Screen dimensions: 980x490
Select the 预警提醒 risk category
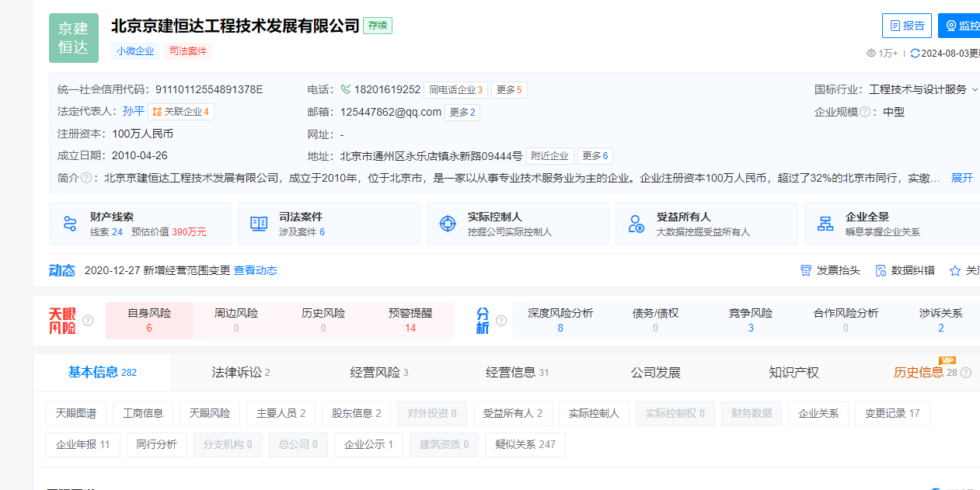click(410, 320)
